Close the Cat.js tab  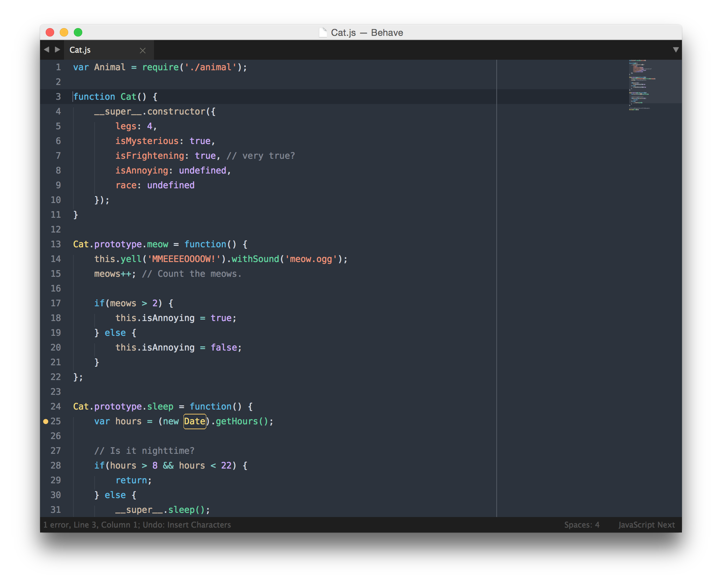pyautogui.click(x=143, y=51)
